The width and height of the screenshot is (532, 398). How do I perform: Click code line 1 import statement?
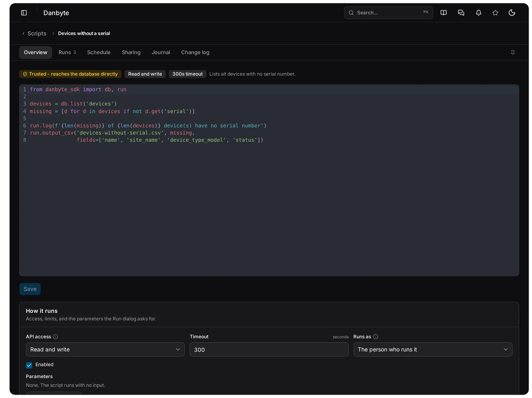click(78, 89)
